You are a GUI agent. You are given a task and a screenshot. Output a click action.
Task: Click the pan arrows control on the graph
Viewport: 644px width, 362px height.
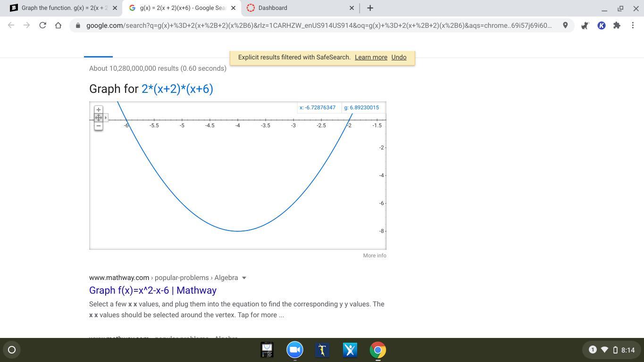pyautogui.click(x=98, y=117)
